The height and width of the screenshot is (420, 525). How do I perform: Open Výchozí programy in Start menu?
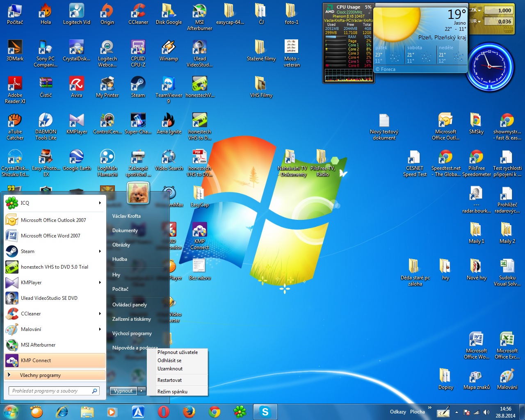point(132,333)
